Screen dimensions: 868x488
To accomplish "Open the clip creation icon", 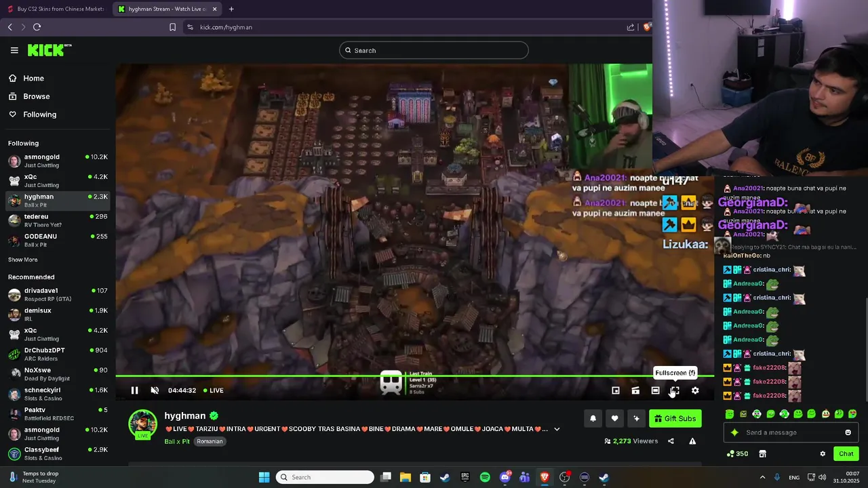I will tap(635, 390).
